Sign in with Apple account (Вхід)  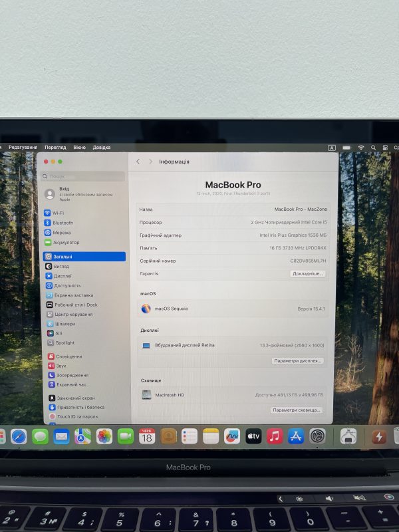point(80,194)
